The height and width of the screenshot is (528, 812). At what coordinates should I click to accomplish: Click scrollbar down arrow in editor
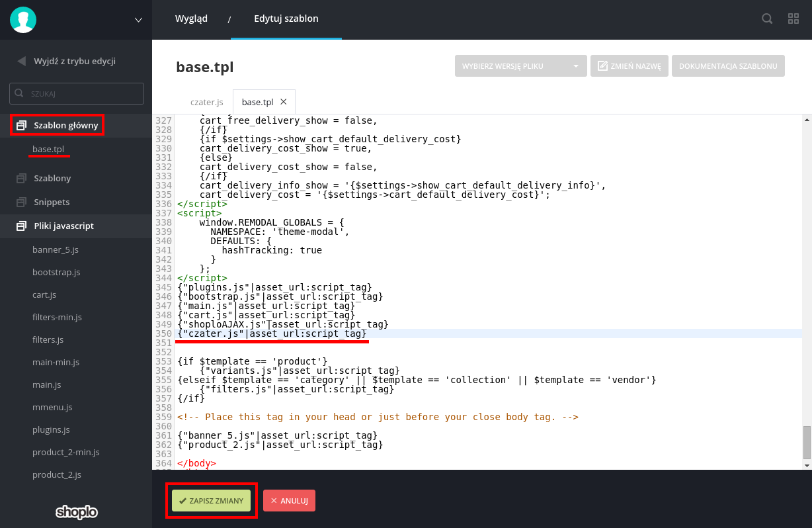click(807, 465)
